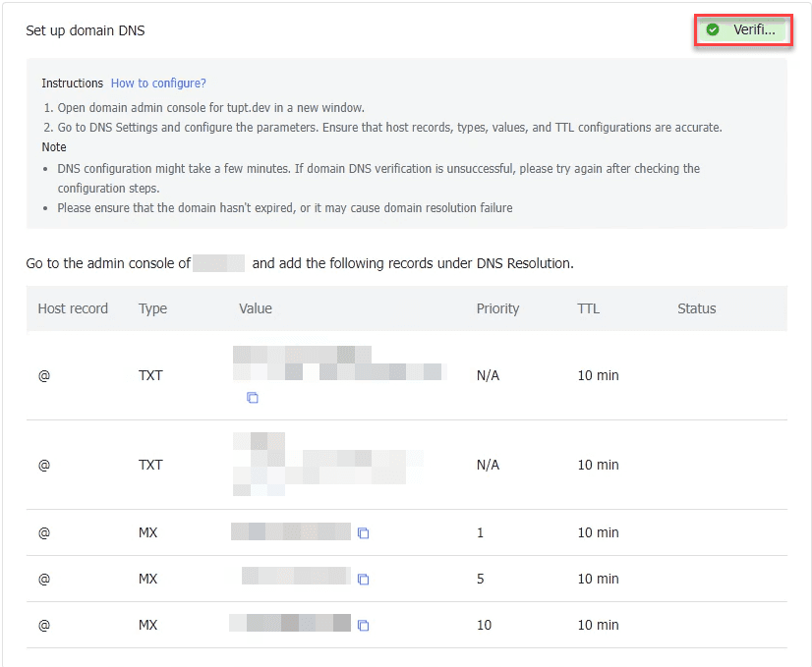Click the Type column header

pyautogui.click(x=152, y=308)
